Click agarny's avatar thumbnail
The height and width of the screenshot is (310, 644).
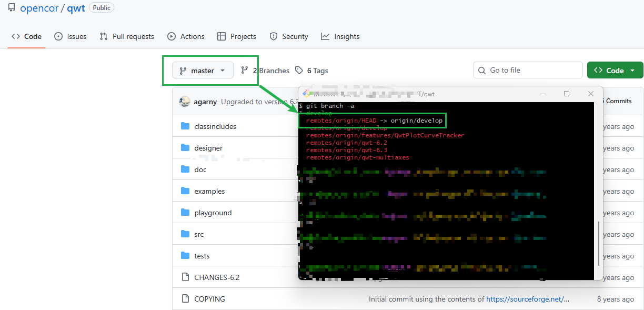(x=184, y=102)
